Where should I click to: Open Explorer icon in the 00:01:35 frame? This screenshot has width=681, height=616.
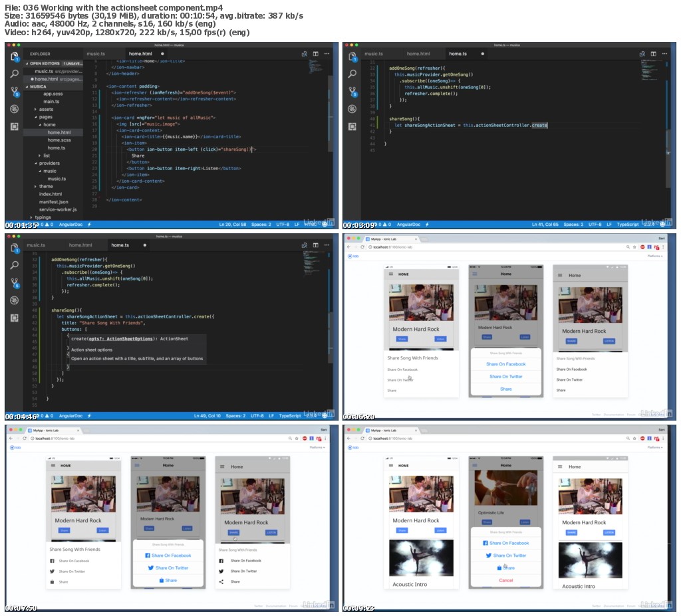pyautogui.click(x=15, y=56)
